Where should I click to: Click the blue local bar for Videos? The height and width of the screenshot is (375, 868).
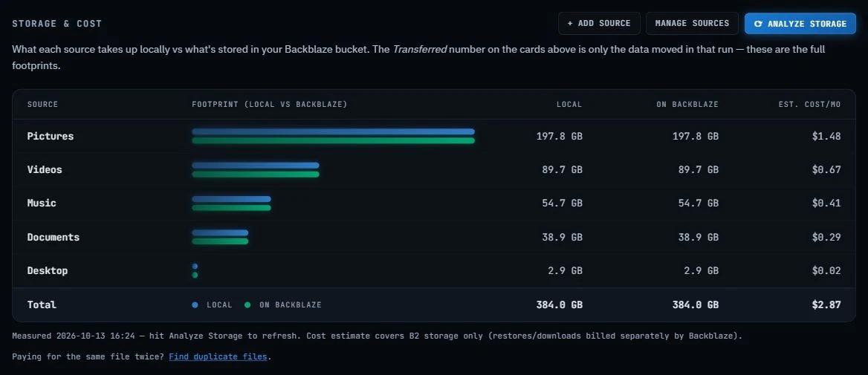click(x=256, y=166)
